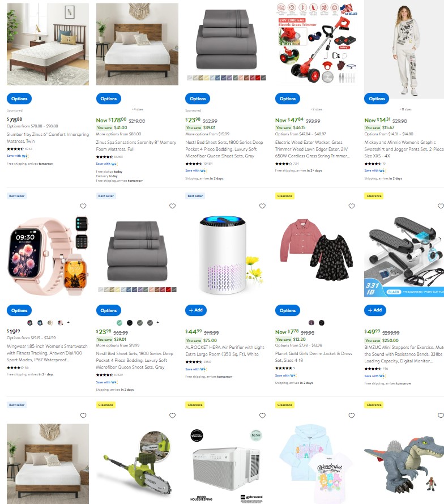The width and height of the screenshot is (444, 504).
Task: Heart the Care Bears hoodie clearance item
Action: (352, 416)
